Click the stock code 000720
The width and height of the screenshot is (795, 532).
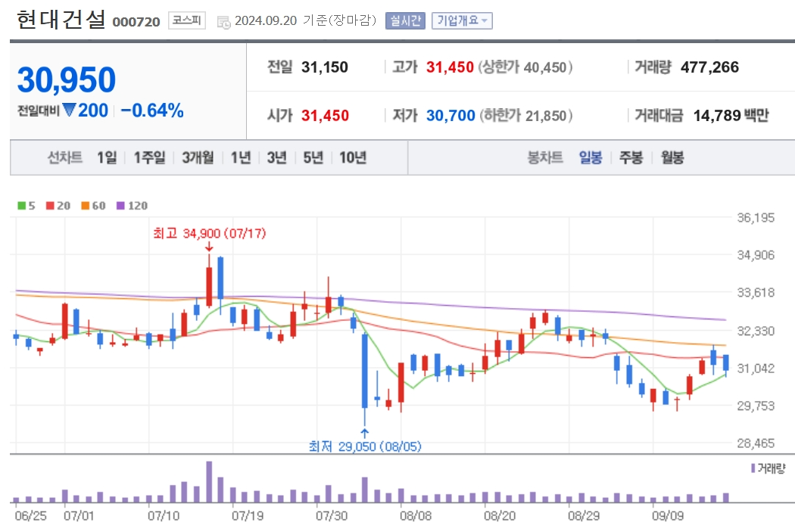click(x=136, y=22)
